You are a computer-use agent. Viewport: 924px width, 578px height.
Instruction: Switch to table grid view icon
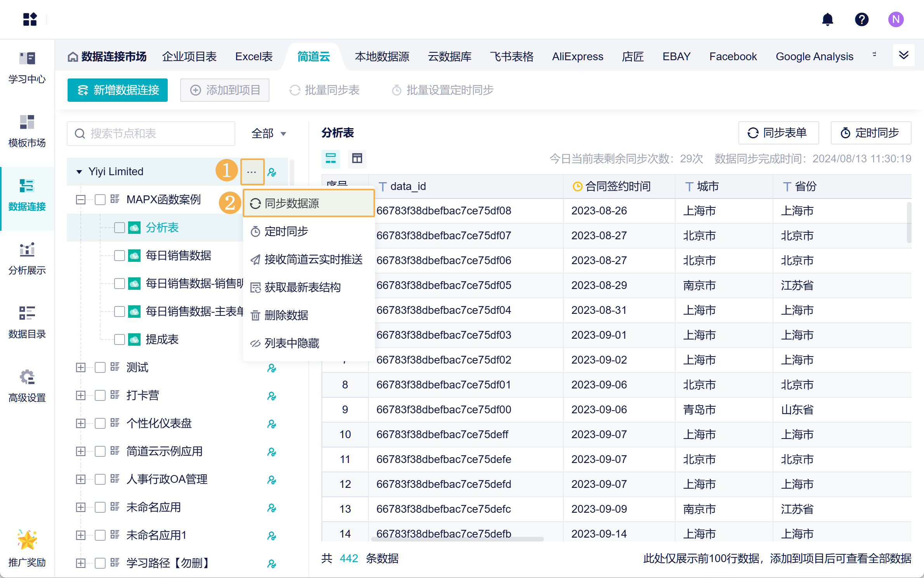pos(357,158)
